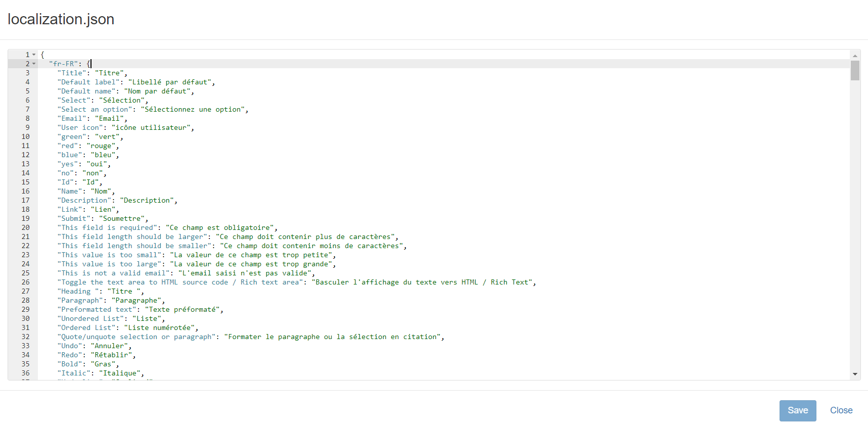Click the "Lien" value
This screenshot has height=427, width=868.
click(103, 209)
